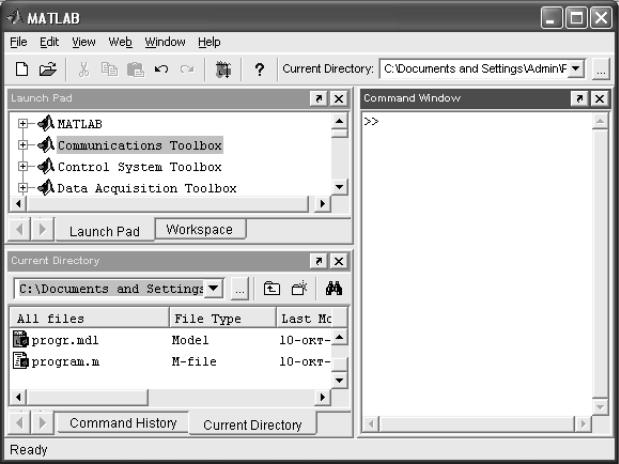Click the New file toolbar icon
Image resolution: width=619 pixels, height=464 pixels.
click(22, 69)
